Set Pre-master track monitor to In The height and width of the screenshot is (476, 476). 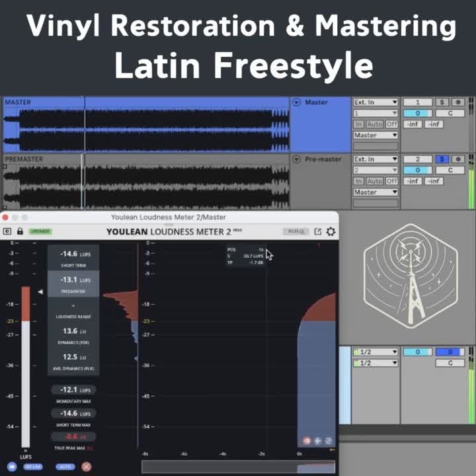coord(358,181)
